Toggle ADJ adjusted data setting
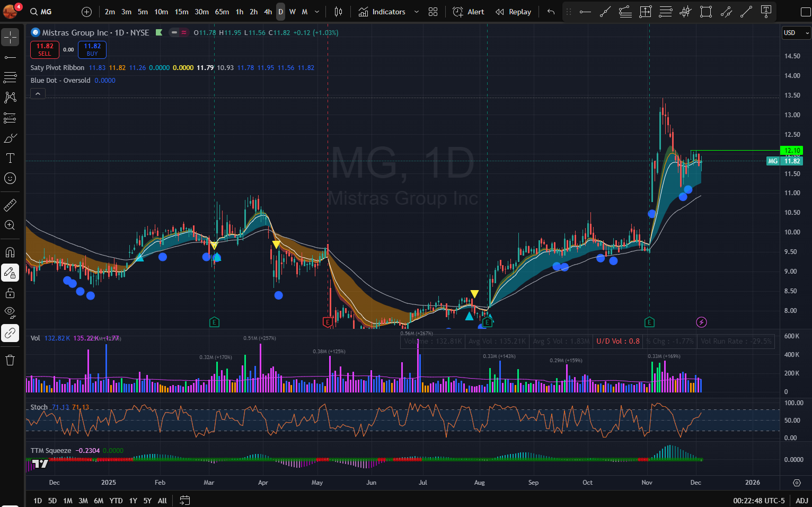Viewport: 812px width, 507px height. coord(802,501)
